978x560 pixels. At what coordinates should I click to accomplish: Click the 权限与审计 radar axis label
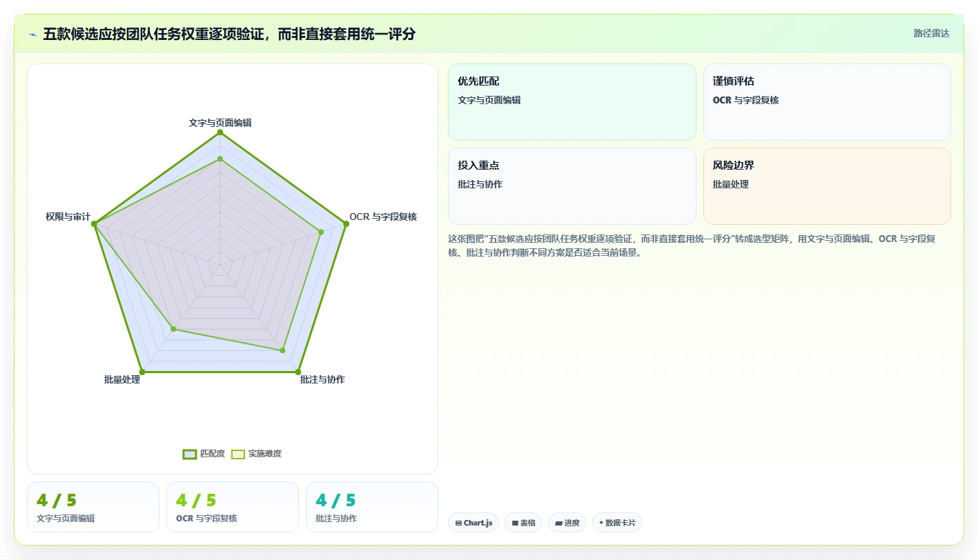click(x=68, y=217)
